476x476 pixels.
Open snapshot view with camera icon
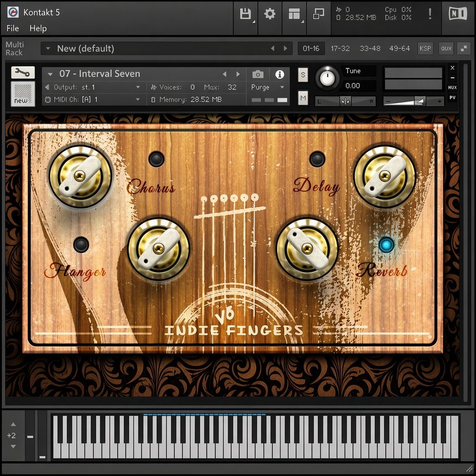[x=258, y=74]
